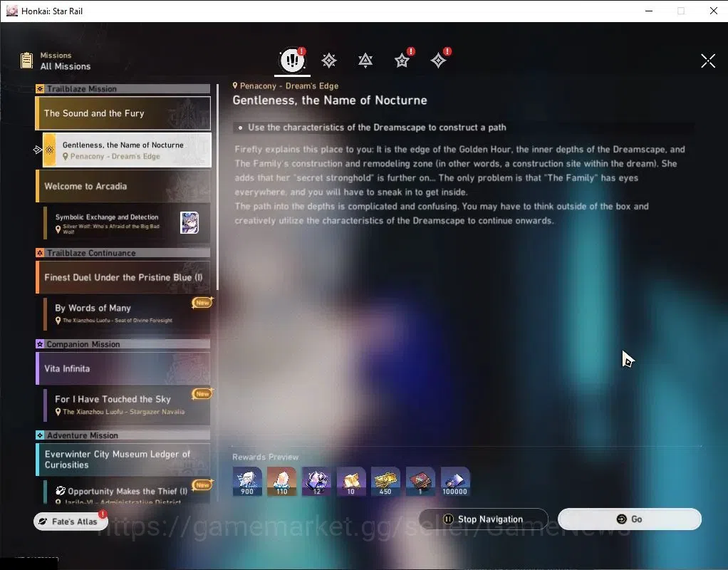Click the objective text about constructing a path
The width and height of the screenshot is (728, 570).
pos(377,128)
